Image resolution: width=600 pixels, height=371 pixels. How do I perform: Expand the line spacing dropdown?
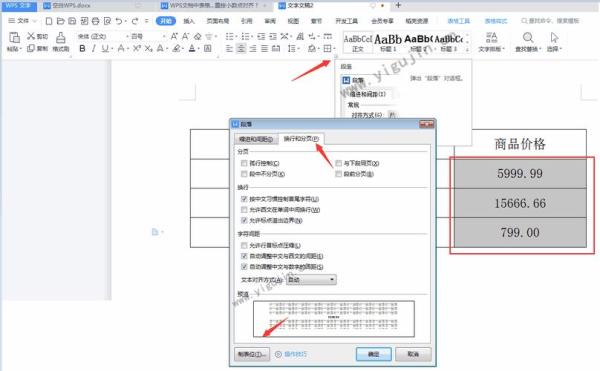click(298, 49)
